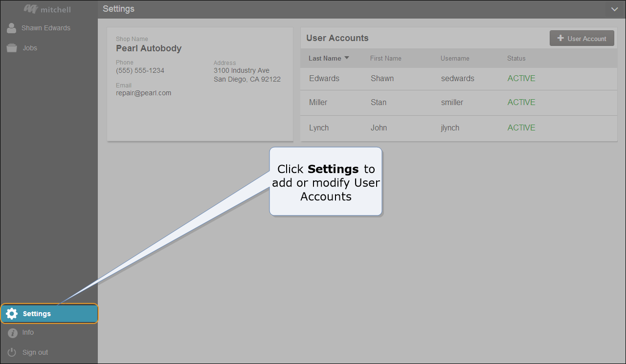Sort by the Username column header
The width and height of the screenshot is (626, 364).
pyautogui.click(x=454, y=58)
